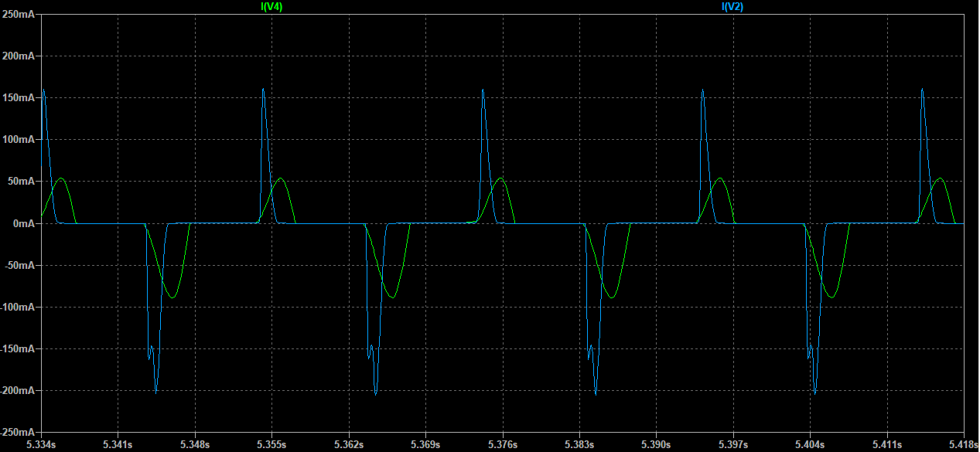Click the 100mA vertical axis label
This screenshot has width=980, height=452.
(19, 140)
